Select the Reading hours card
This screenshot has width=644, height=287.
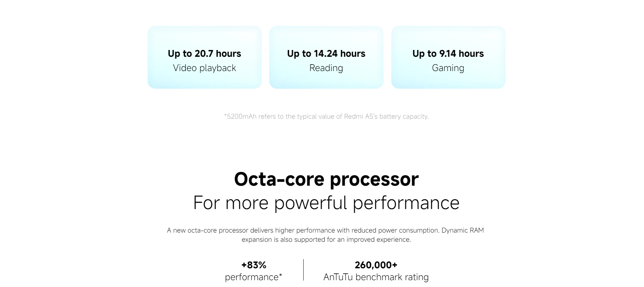pyautogui.click(x=326, y=57)
